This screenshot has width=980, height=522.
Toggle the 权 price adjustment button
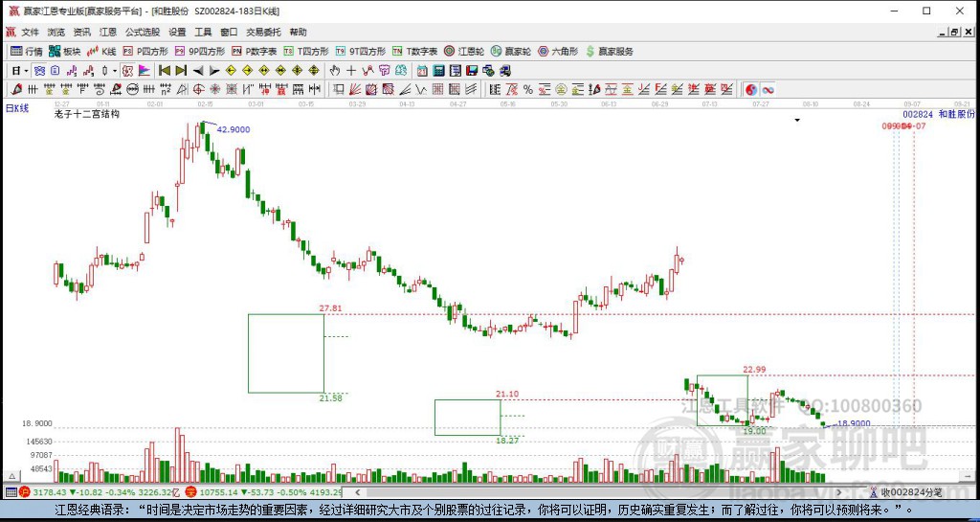click(127, 71)
